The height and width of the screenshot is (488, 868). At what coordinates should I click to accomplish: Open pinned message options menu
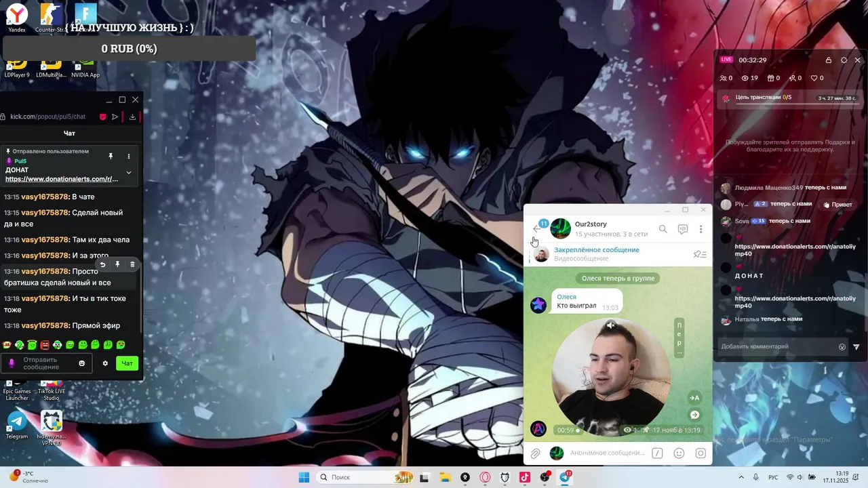click(x=129, y=156)
